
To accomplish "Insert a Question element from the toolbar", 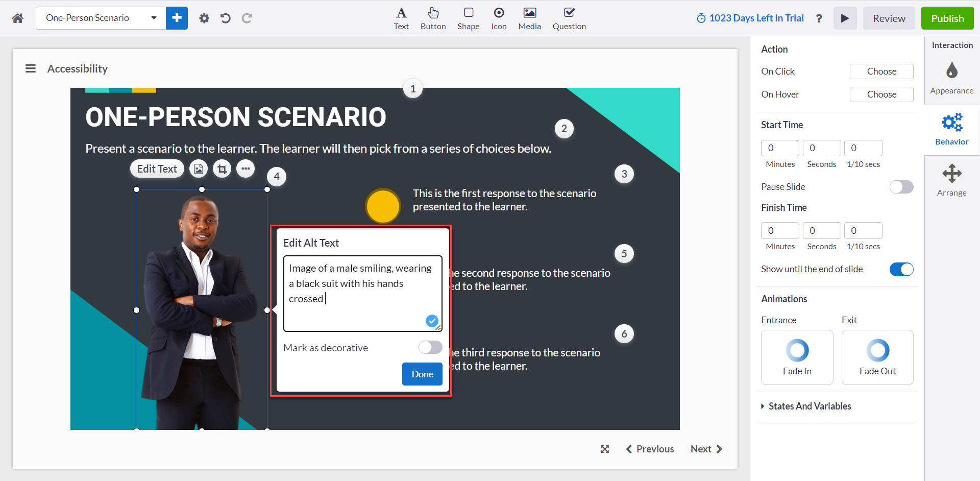I will tap(569, 18).
